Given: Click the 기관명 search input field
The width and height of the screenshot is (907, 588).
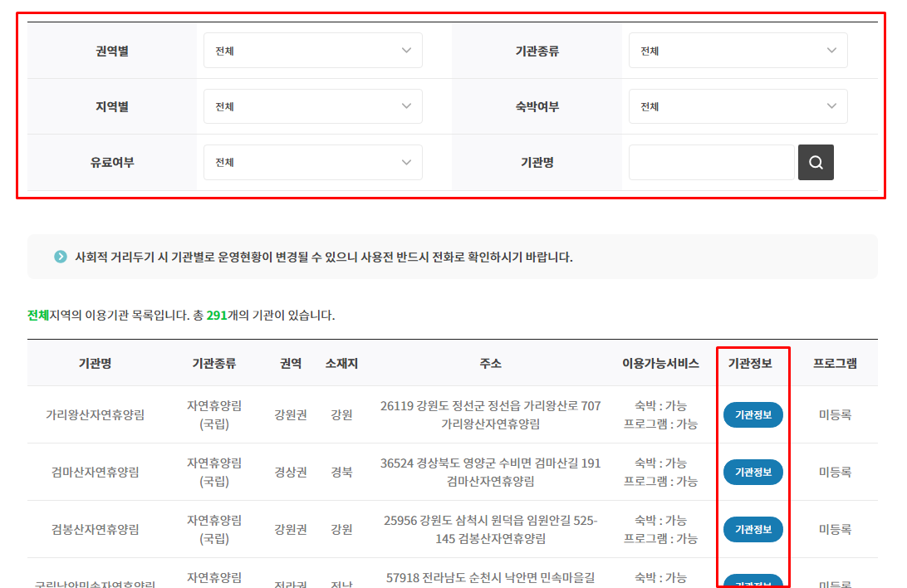Looking at the screenshot, I should point(712,162).
